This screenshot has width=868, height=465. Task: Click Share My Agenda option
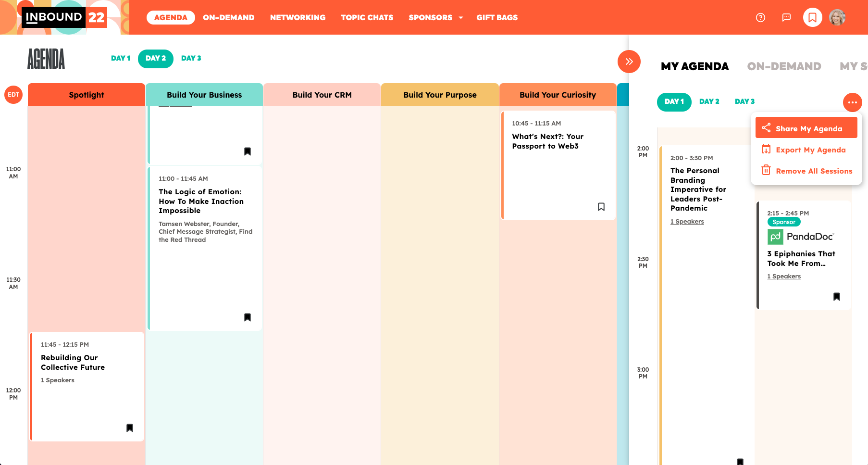click(x=806, y=128)
